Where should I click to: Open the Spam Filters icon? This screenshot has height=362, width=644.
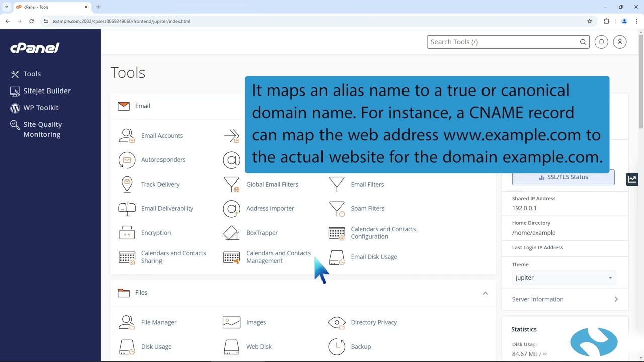(337, 209)
